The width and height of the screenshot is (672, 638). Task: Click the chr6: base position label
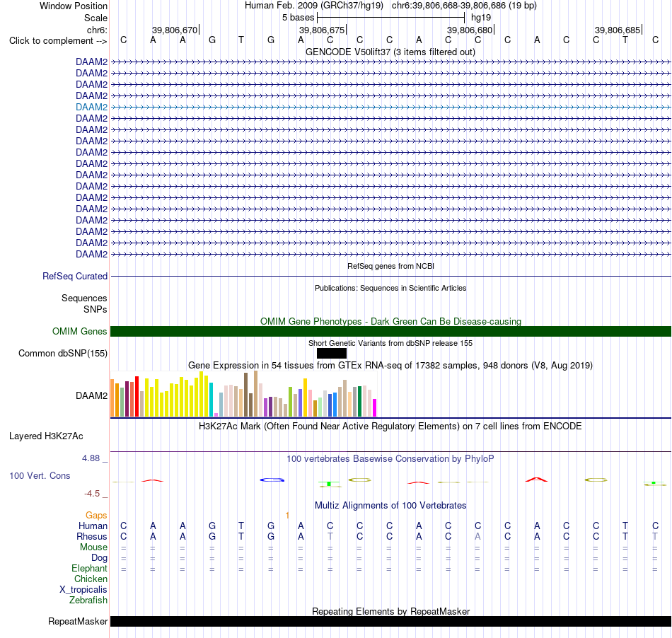(x=97, y=30)
